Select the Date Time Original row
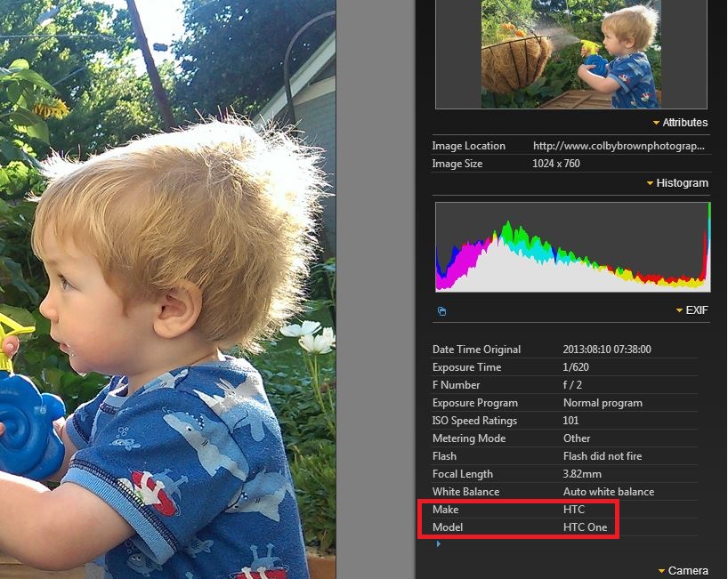The image size is (728, 579). coord(564,350)
